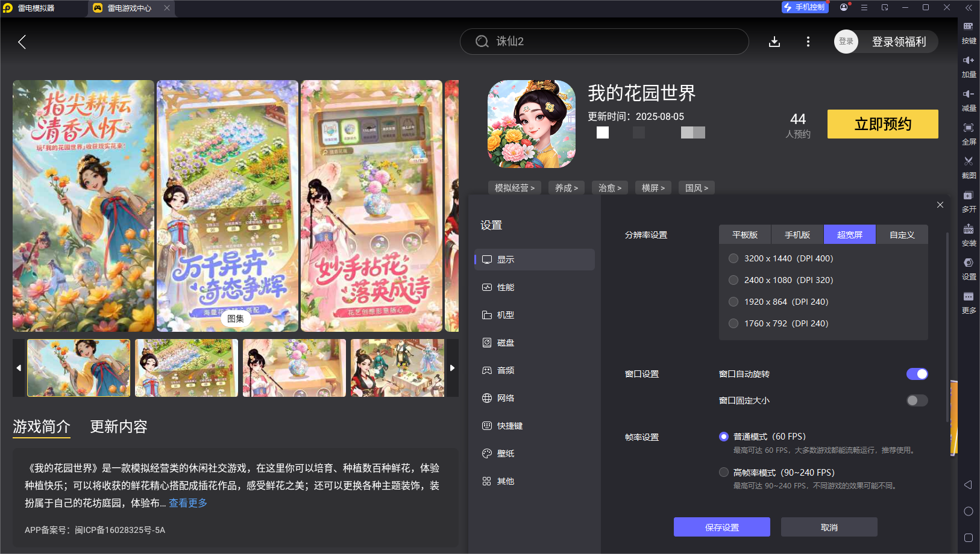Screen dimensions: 980x554
Task: Click 查看更多 link
Action: point(188,503)
